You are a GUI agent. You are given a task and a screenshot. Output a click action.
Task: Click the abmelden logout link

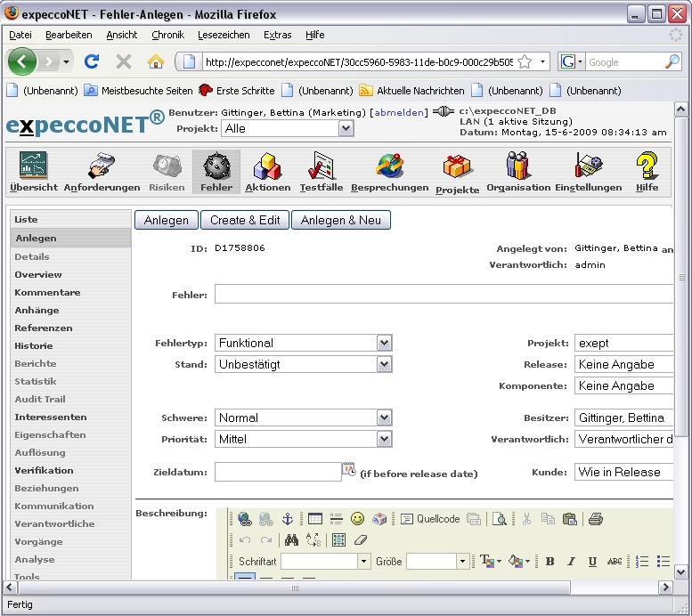click(x=397, y=113)
